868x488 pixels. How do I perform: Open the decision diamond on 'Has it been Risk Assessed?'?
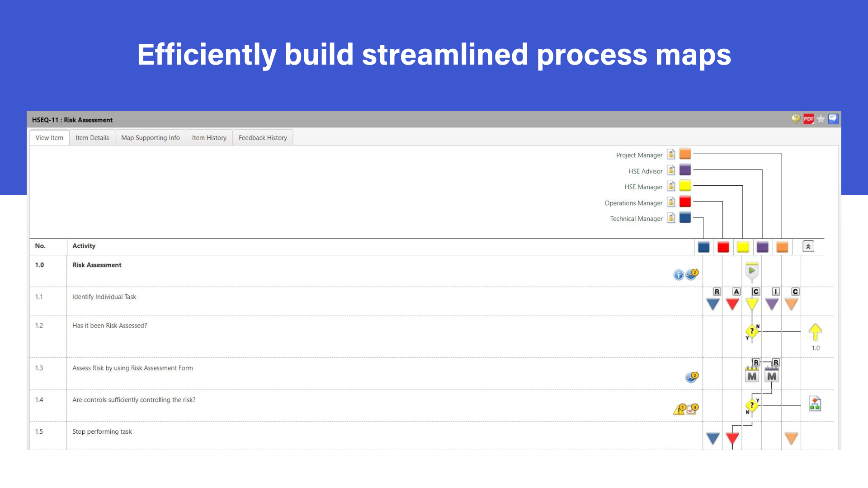tap(751, 332)
